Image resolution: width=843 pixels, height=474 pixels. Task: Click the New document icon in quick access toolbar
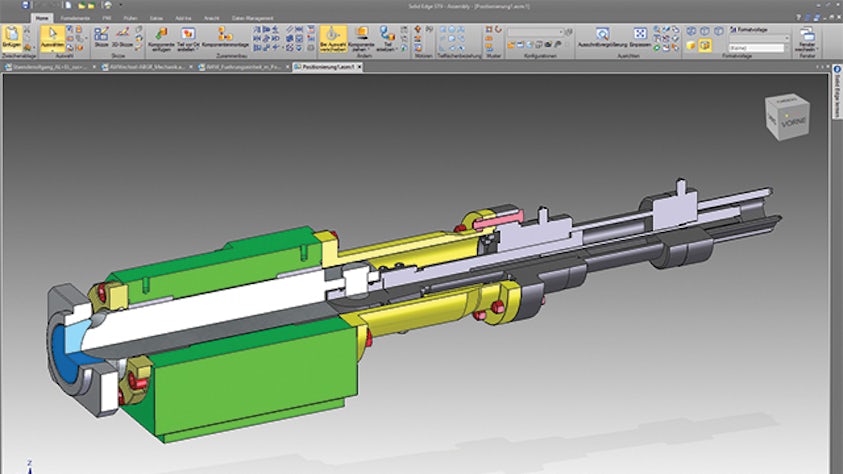click(x=68, y=5)
